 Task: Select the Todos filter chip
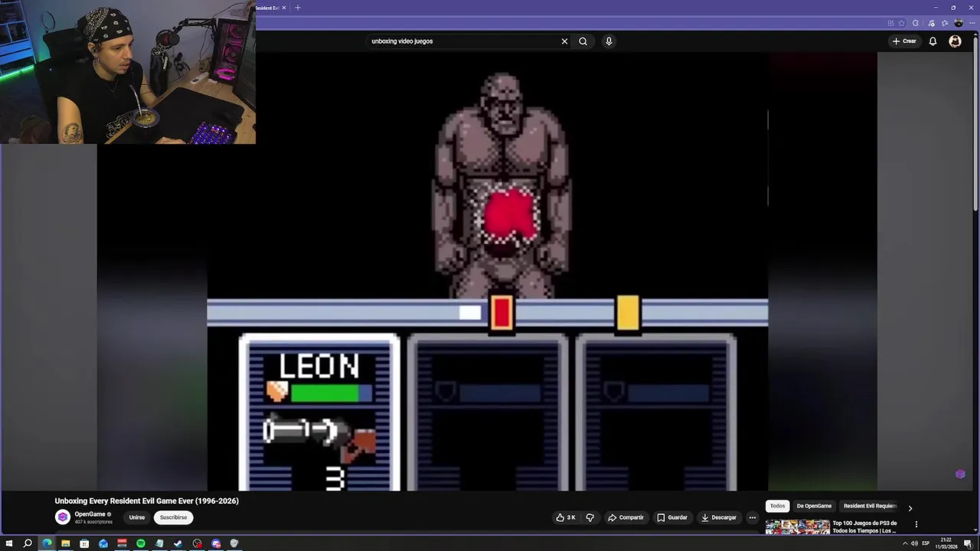777,506
